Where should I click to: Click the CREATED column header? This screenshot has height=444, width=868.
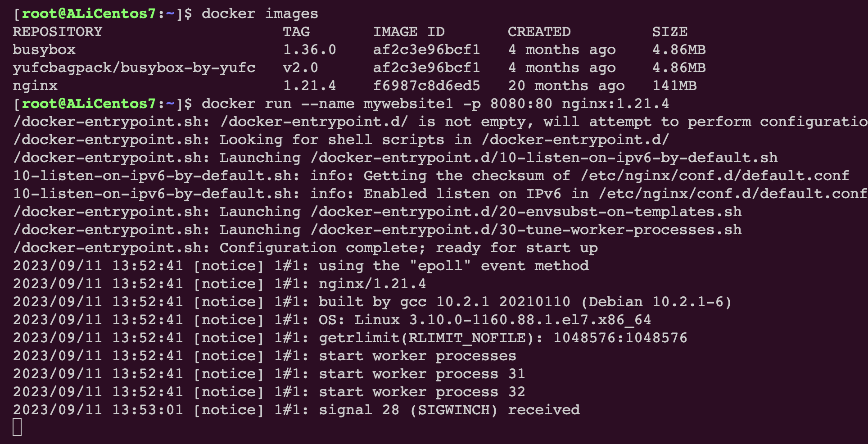[539, 32]
